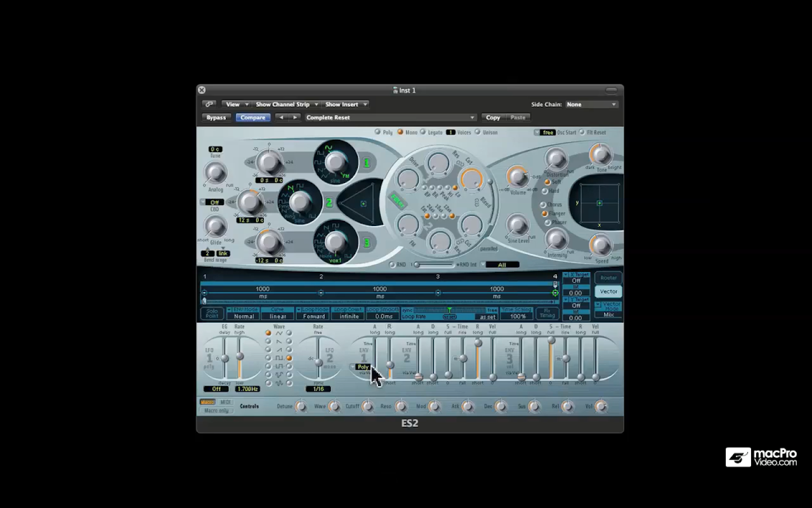Click the Voices number field

(450, 133)
